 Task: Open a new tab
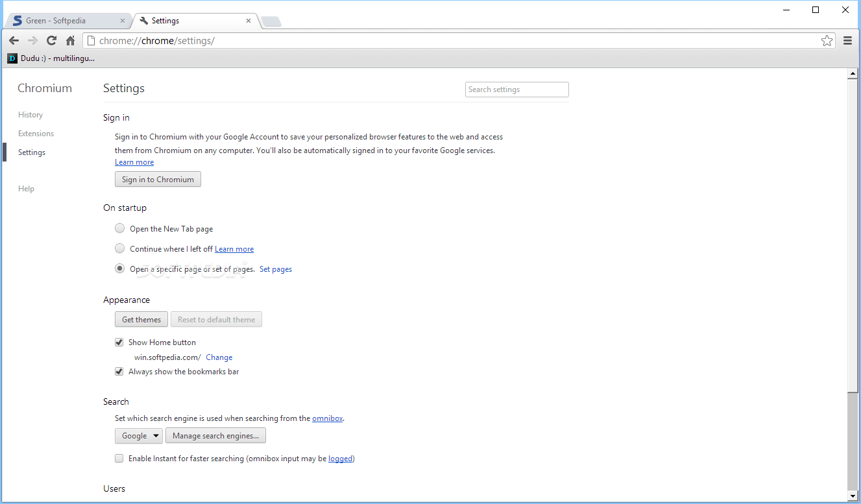point(271,22)
